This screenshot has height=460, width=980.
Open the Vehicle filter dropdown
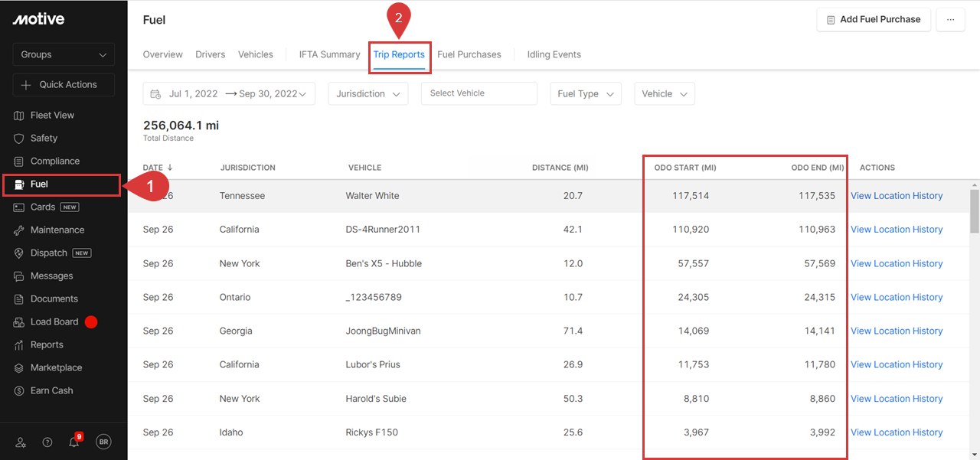(x=665, y=94)
